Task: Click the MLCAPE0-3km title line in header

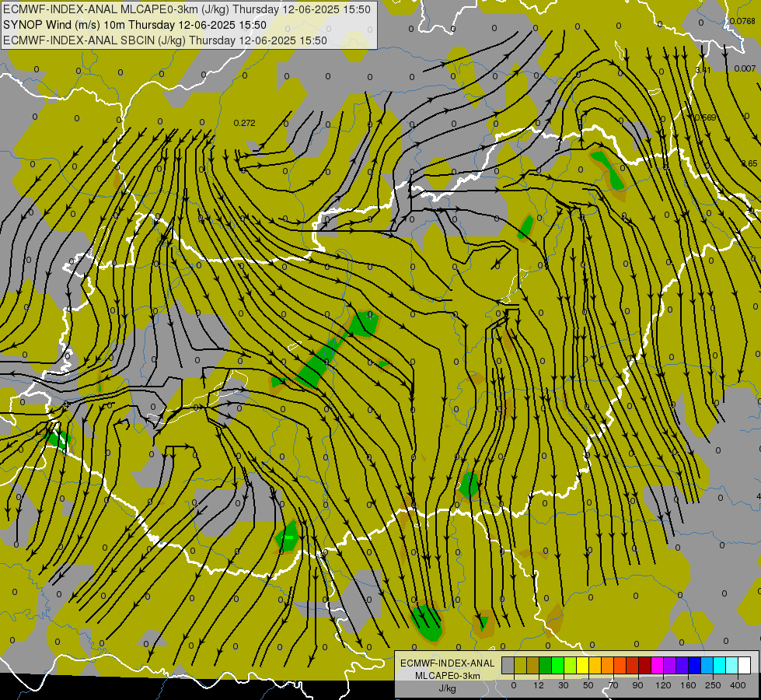Action: (187, 9)
